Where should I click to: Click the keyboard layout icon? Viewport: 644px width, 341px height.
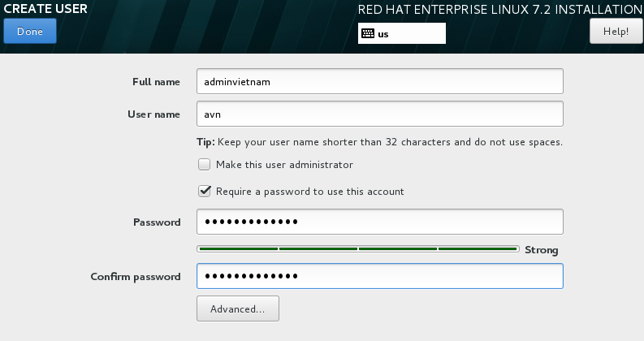pos(368,33)
